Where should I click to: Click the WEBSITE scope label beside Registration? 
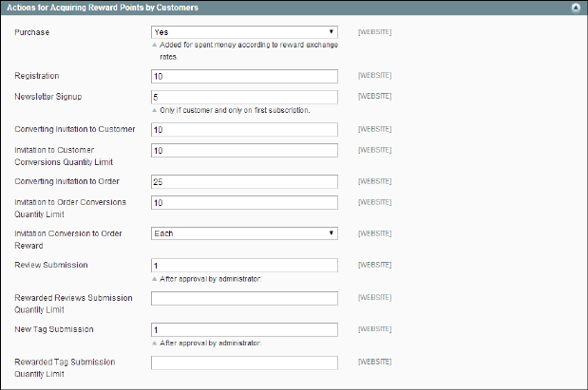click(x=374, y=75)
